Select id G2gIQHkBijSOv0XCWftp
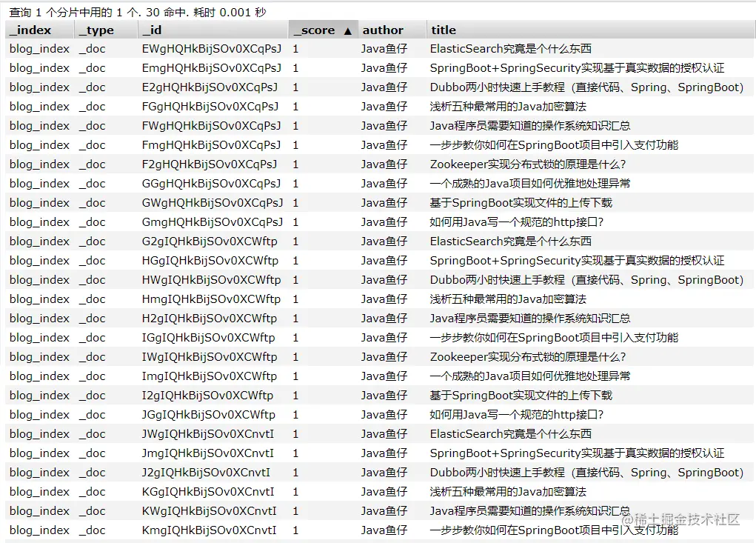The image size is (756, 543). (x=210, y=241)
